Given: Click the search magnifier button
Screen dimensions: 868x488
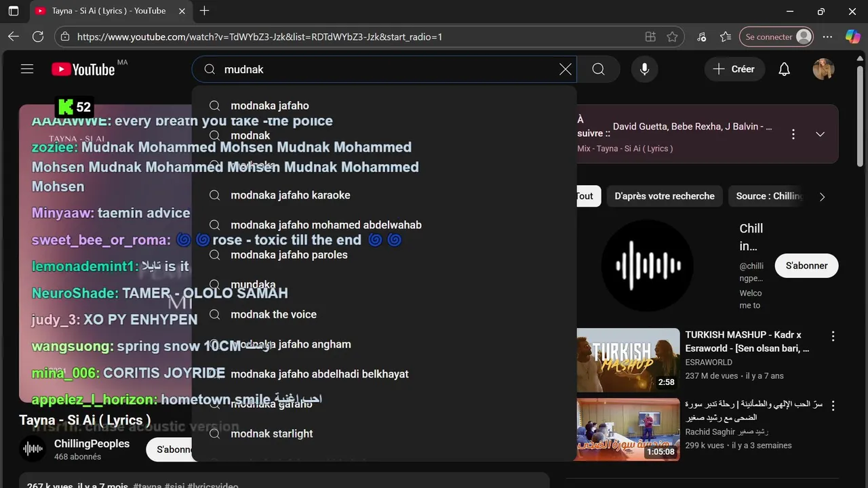Looking at the screenshot, I should pyautogui.click(x=598, y=69).
